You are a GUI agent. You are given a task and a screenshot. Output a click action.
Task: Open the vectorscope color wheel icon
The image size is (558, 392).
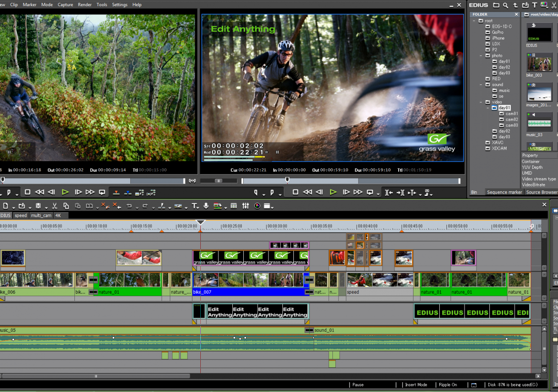[x=257, y=206]
